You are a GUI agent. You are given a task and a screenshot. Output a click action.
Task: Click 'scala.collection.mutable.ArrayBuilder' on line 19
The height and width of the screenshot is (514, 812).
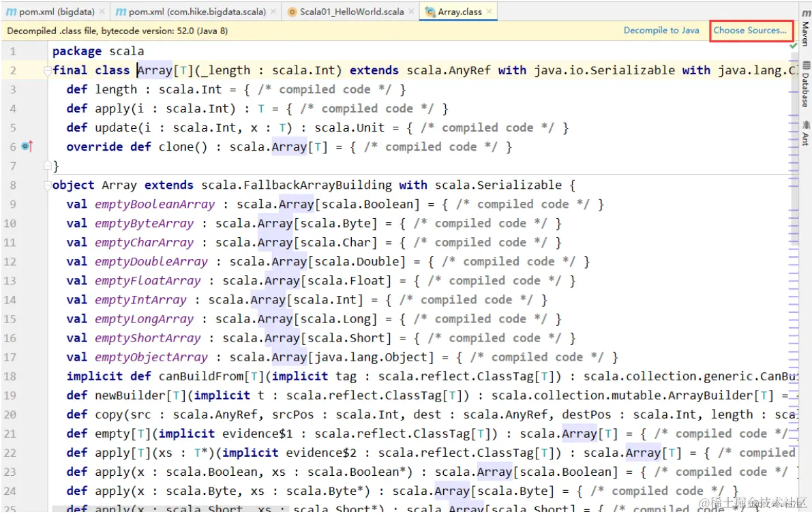tap(622, 395)
